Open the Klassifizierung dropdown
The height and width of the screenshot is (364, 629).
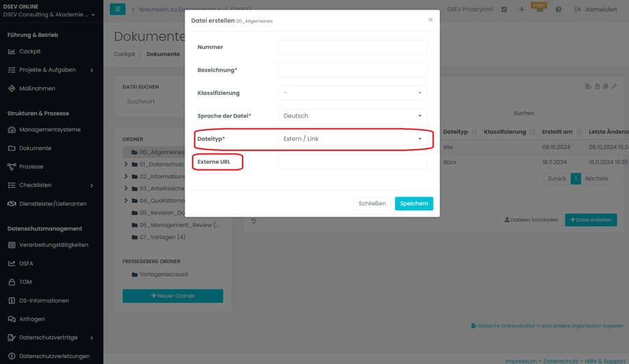tap(352, 93)
